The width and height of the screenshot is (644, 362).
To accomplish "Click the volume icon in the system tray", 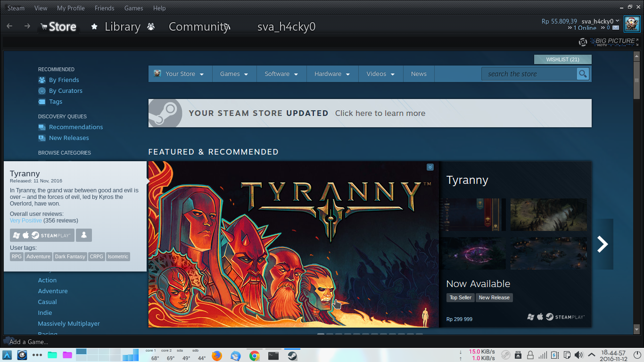I will click(x=578, y=355).
